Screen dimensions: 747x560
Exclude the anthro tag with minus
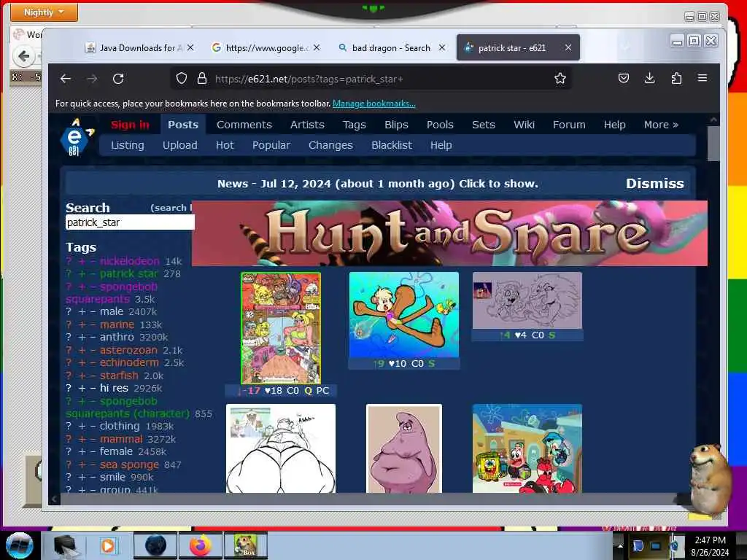(x=93, y=337)
